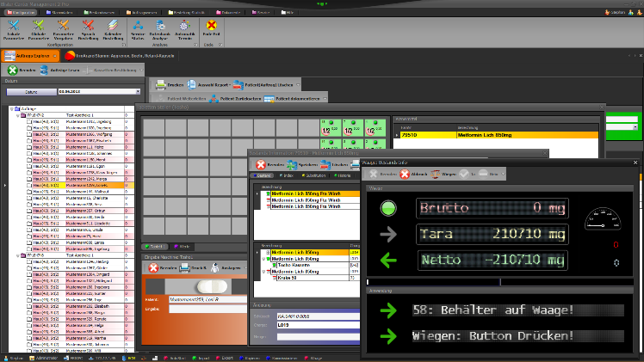Click the Patient Zurücksetzen icon
Screen dimensions: 644x362
click(214, 99)
